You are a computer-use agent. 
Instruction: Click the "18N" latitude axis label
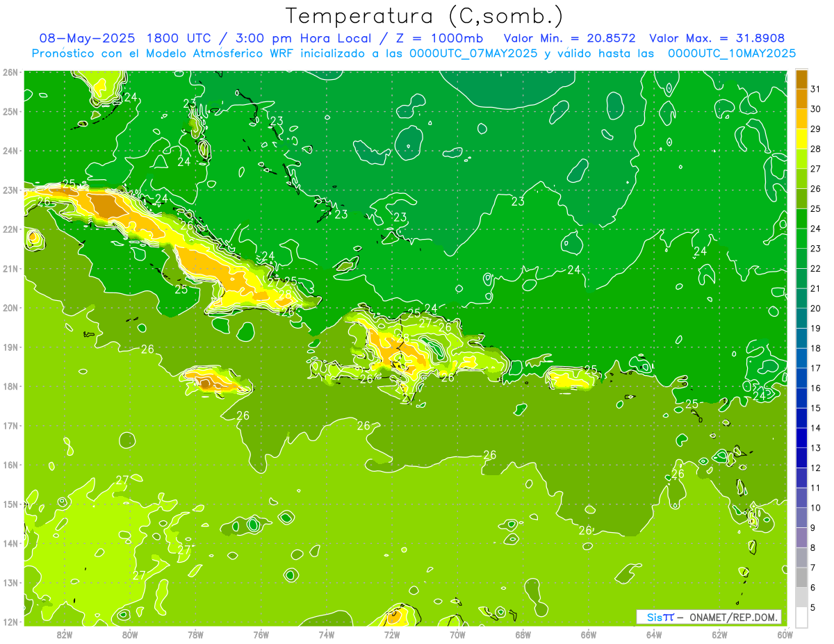tap(11, 386)
